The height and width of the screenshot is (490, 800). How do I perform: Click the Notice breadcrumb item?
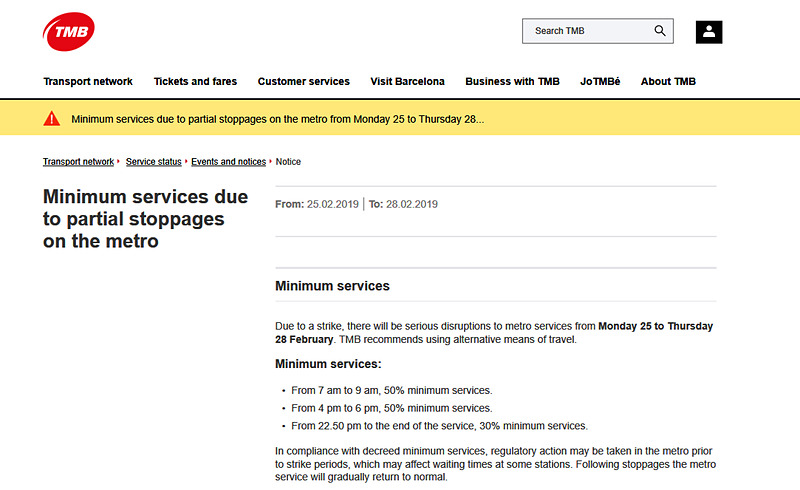click(x=288, y=162)
